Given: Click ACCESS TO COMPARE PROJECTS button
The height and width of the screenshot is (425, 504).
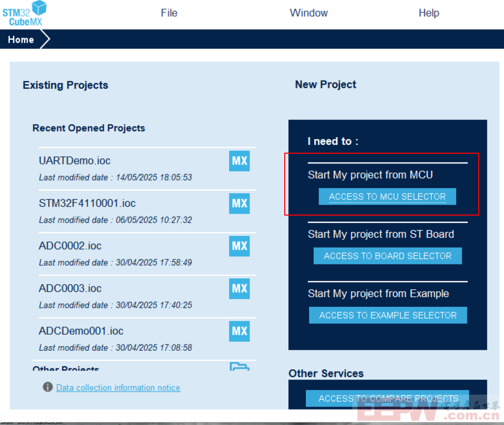Looking at the screenshot, I should click(387, 398).
